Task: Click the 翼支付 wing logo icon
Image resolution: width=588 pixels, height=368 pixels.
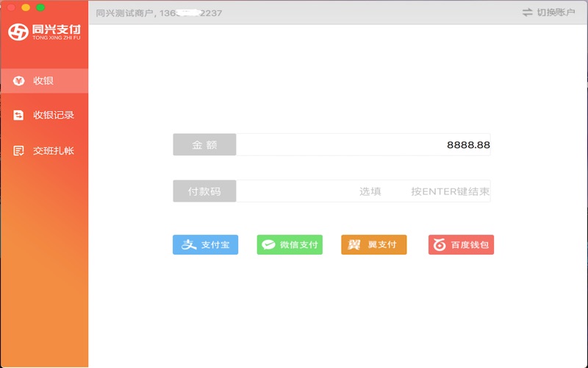Action: click(354, 245)
